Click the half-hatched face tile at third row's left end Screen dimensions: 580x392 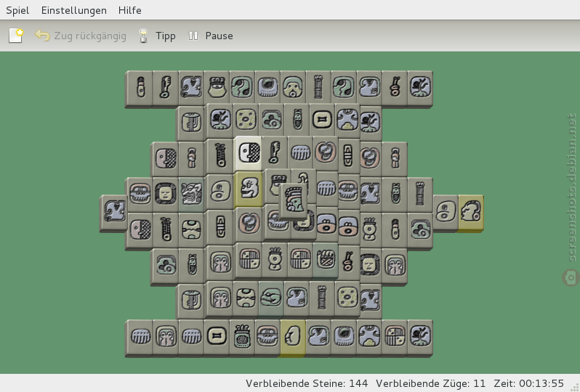click(165, 159)
